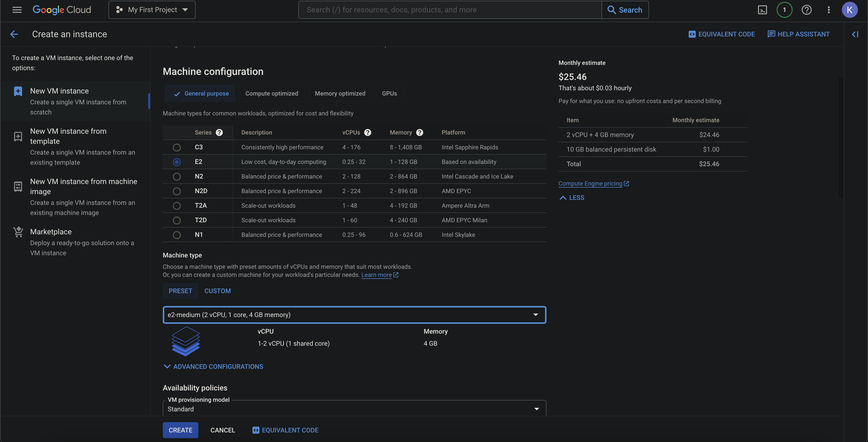
Task: Select New VM instance from machine image icon
Action: point(18,187)
